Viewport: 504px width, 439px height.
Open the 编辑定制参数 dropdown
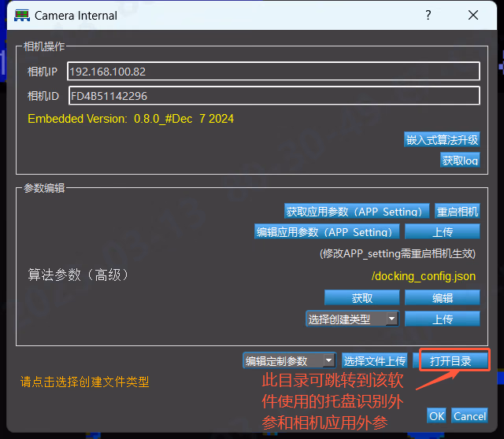tap(289, 360)
